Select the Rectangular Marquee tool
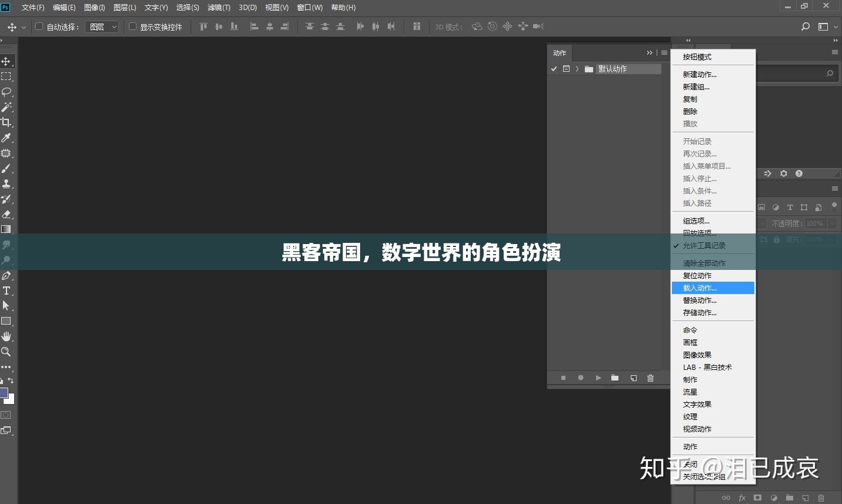The width and height of the screenshot is (842, 504). pyautogui.click(x=6, y=76)
